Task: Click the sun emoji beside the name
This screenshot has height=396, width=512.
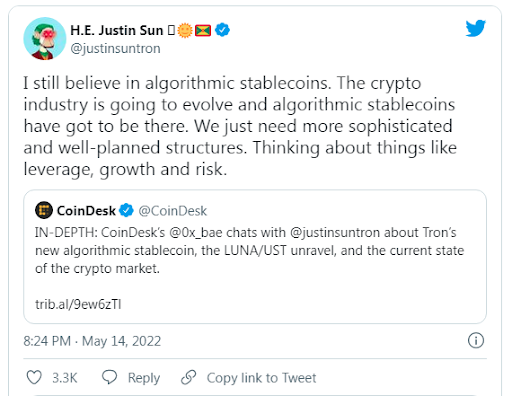Action: point(185,30)
